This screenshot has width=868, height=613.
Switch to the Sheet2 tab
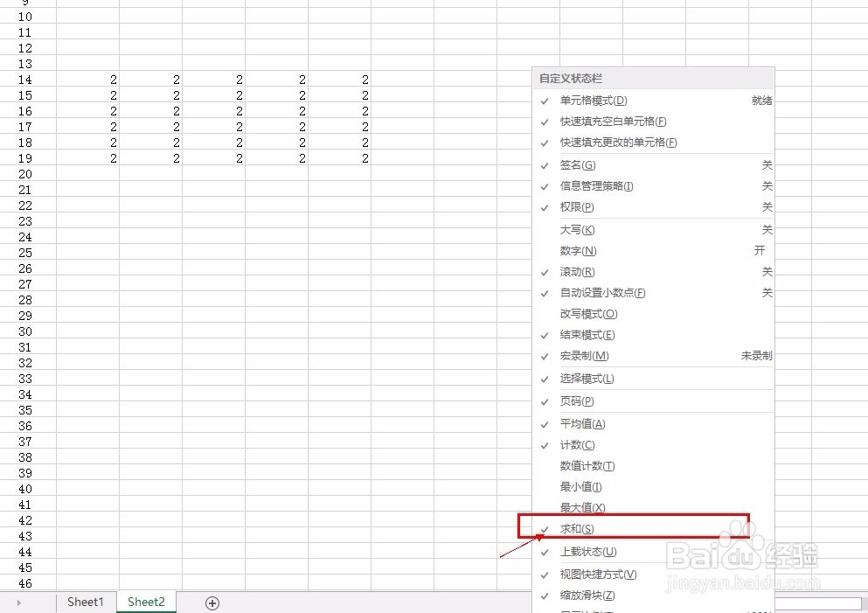click(145, 602)
